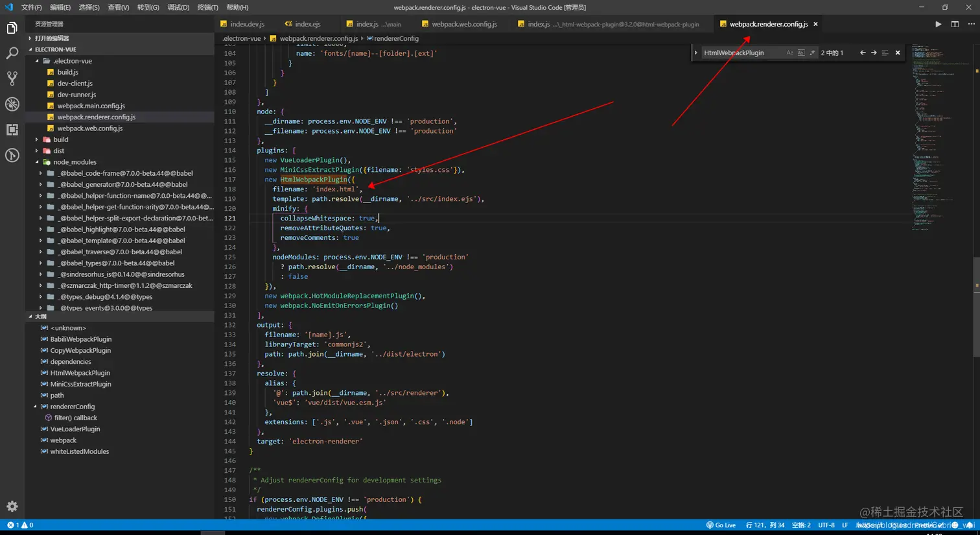The height and width of the screenshot is (535, 980).
Task: Expand the build folder in explorer
Action: [x=60, y=139]
